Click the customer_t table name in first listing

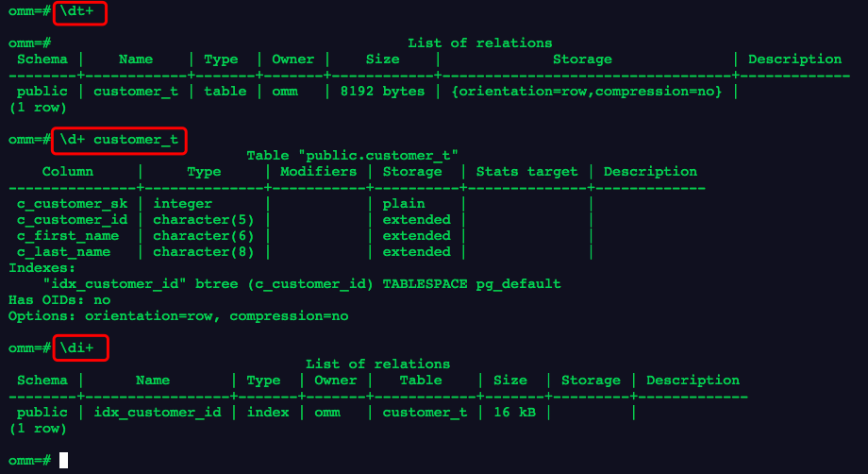[135, 92]
